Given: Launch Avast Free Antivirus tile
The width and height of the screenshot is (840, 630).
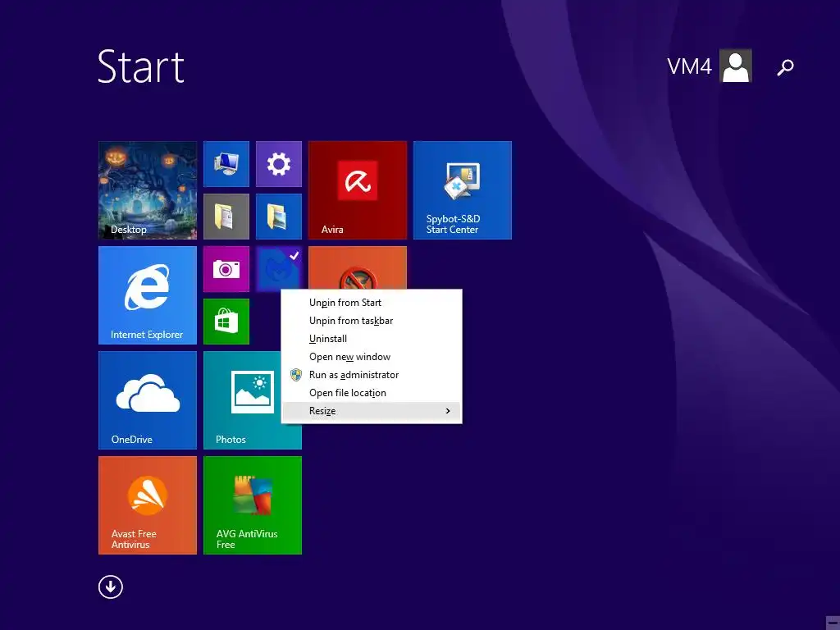Looking at the screenshot, I should (148, 505).
